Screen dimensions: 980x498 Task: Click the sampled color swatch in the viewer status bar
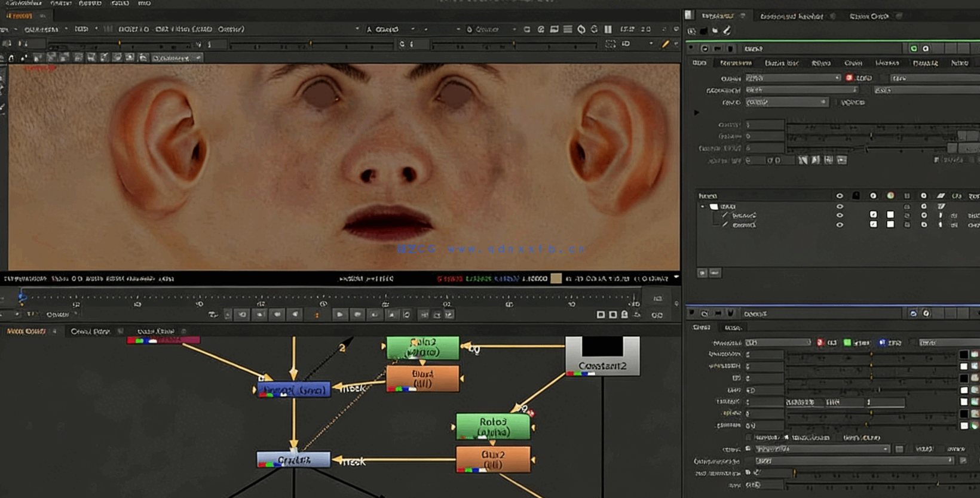556,278
